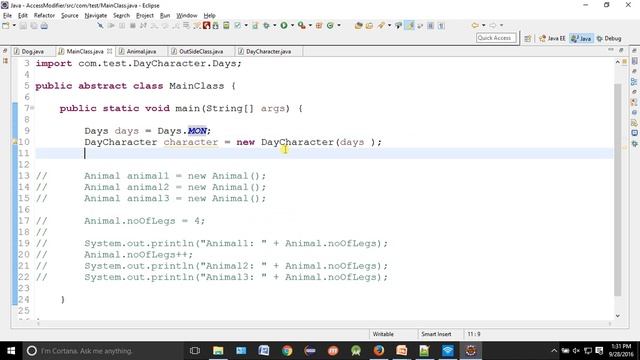Screen dimensions: 640x360
Task: Click the Debug bug toolbar icon
Action: [x=267, y=26]
